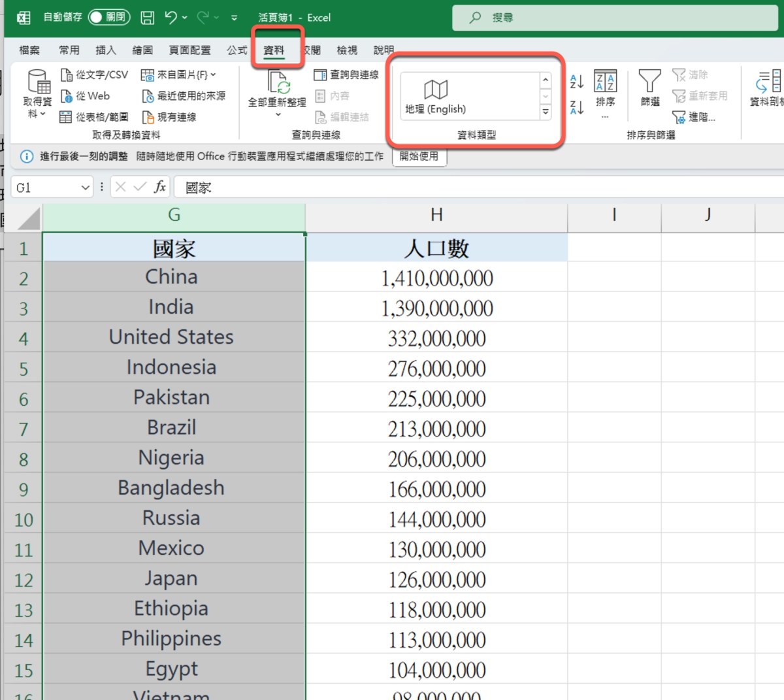Select the column H header
The height and width of the screenshot is (700, 784).
(436, 215)
